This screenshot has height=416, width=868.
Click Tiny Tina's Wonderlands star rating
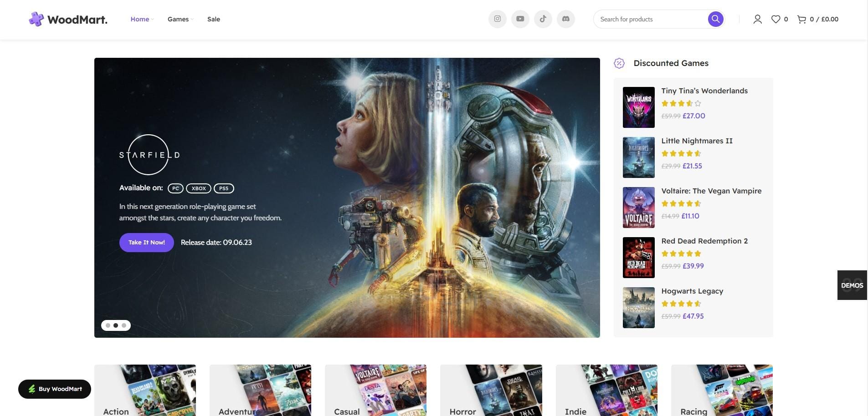tap(681, 104)
